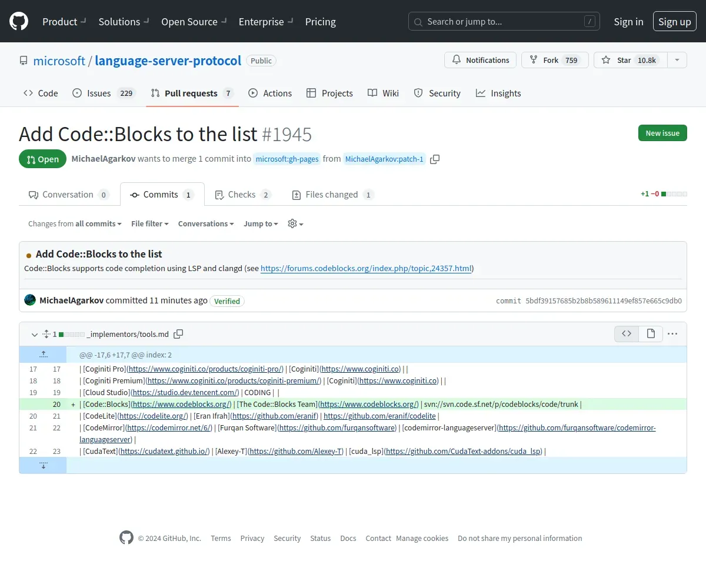Expand lines down below the diff
Image resolution: width=706 pixels, height=588 pixels.
pos(43,465)
